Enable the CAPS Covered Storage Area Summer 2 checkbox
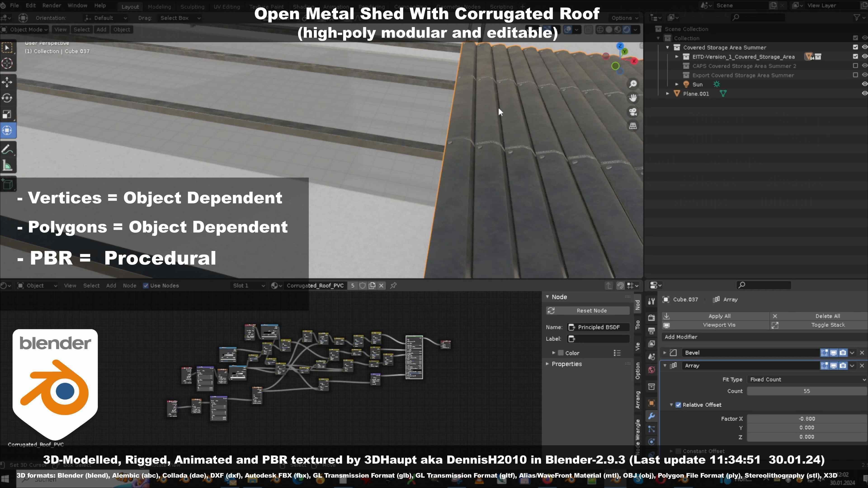Viewport: 868px width, 488px height. 855,66
